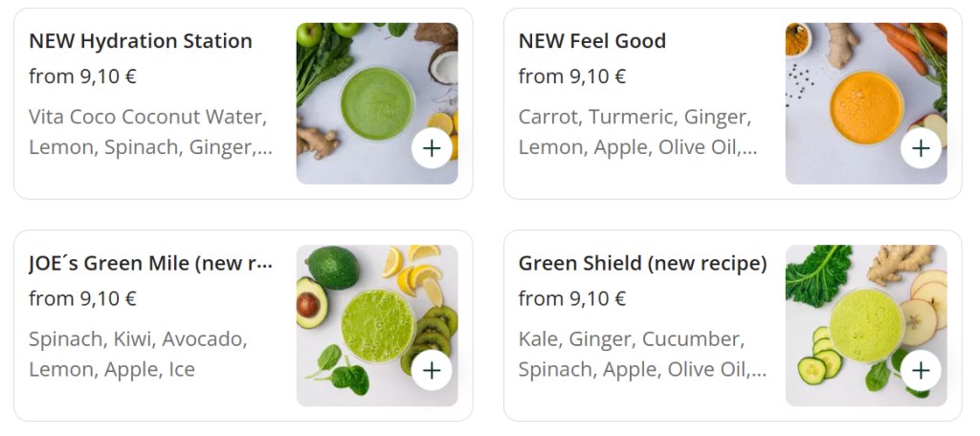Add JOE´s Green Mile with plus icon
The height and width of the screenshot is (436, 980).
click(x=432, y=370)
